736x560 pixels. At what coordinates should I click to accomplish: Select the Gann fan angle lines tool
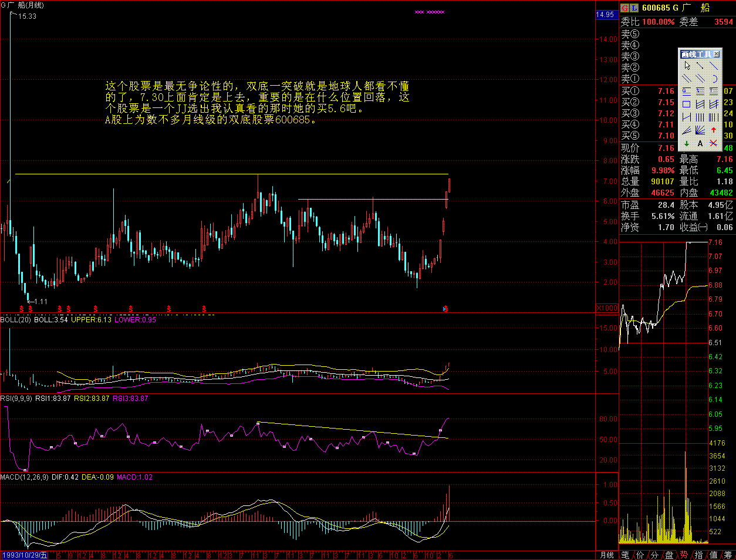[700, 130]
